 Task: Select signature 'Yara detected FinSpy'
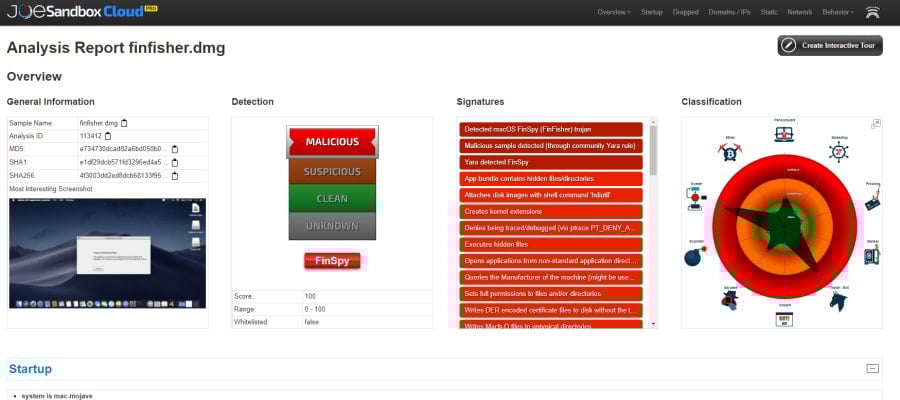click(550, 162)
